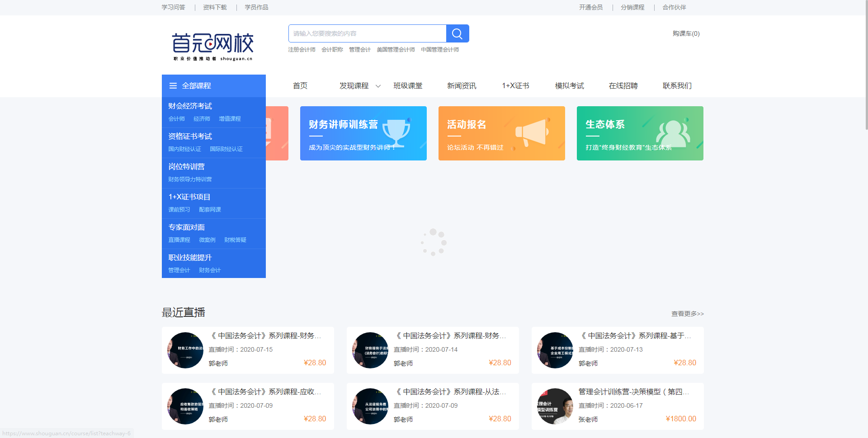
Task: Select 财税答疑 subcategory
Action: (235, 240)
